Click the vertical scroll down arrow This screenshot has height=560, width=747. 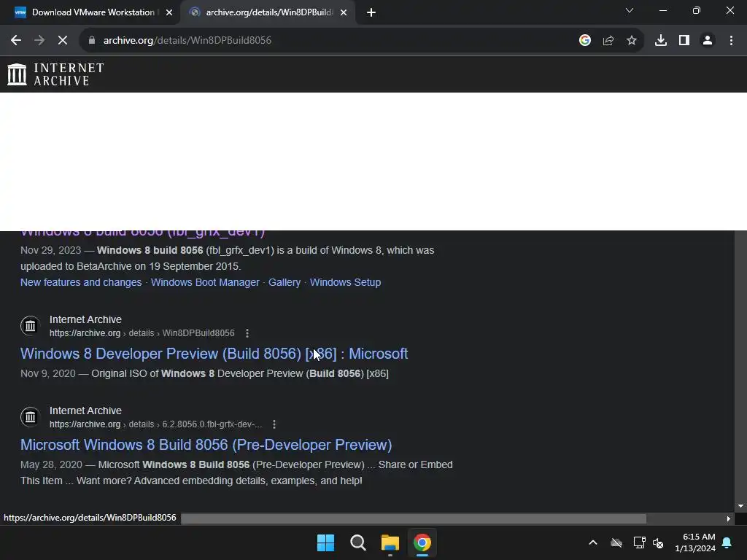pos(740,506)
